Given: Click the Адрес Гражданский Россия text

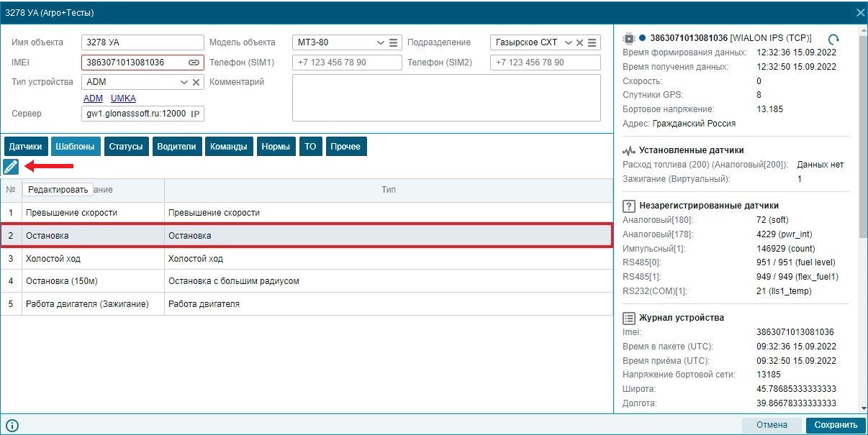Looking at the screenshot, I should pos(679,124).
